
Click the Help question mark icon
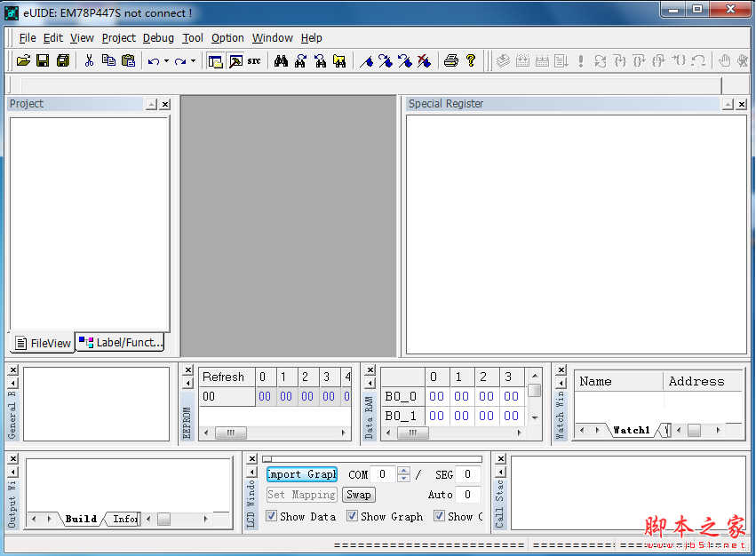[471, 60]
